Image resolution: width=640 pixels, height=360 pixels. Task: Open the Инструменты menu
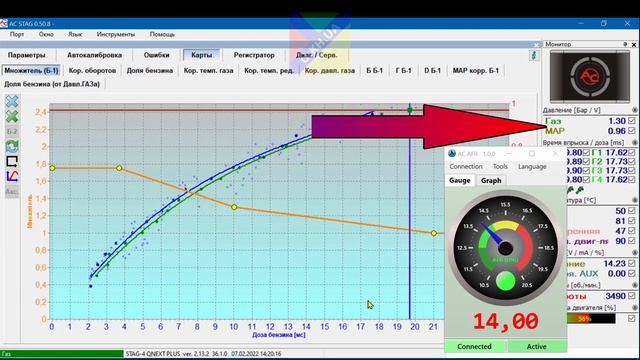pos(116,34)
